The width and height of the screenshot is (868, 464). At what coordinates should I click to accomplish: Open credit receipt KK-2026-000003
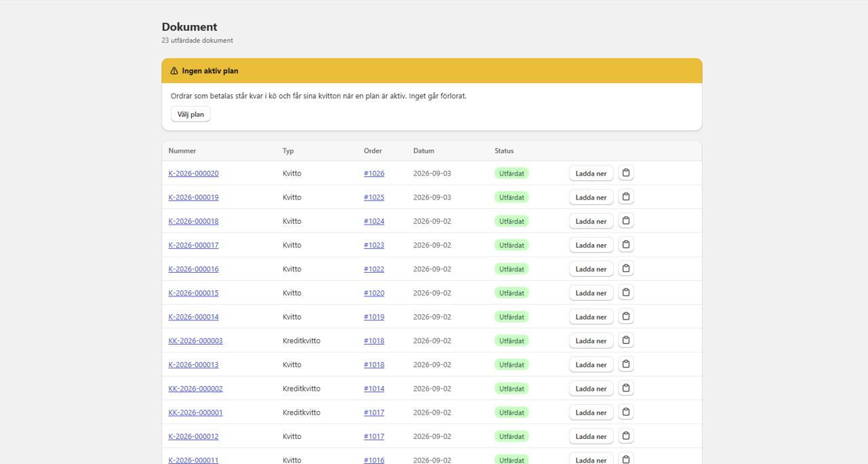(195, 341)
